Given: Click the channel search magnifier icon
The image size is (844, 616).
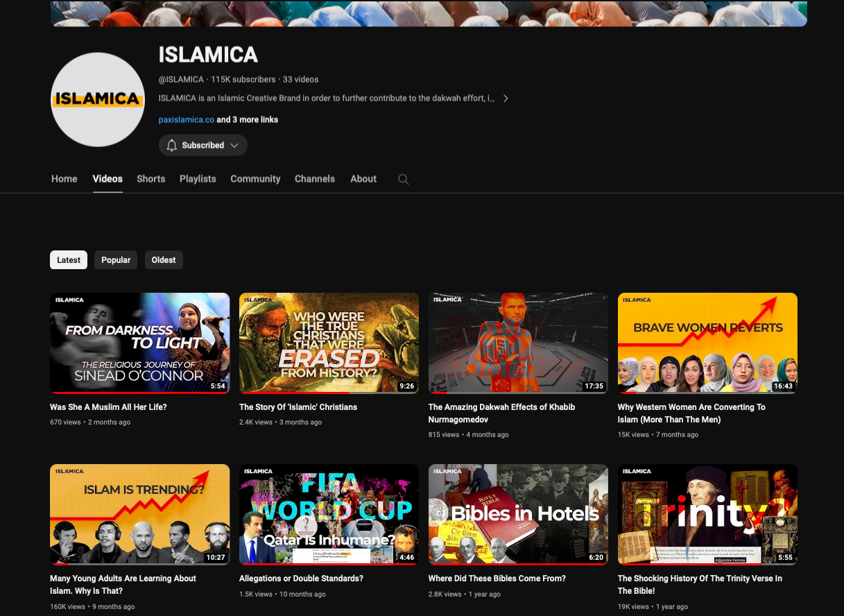Looking at the screenshot, I should tap(403, 179).
